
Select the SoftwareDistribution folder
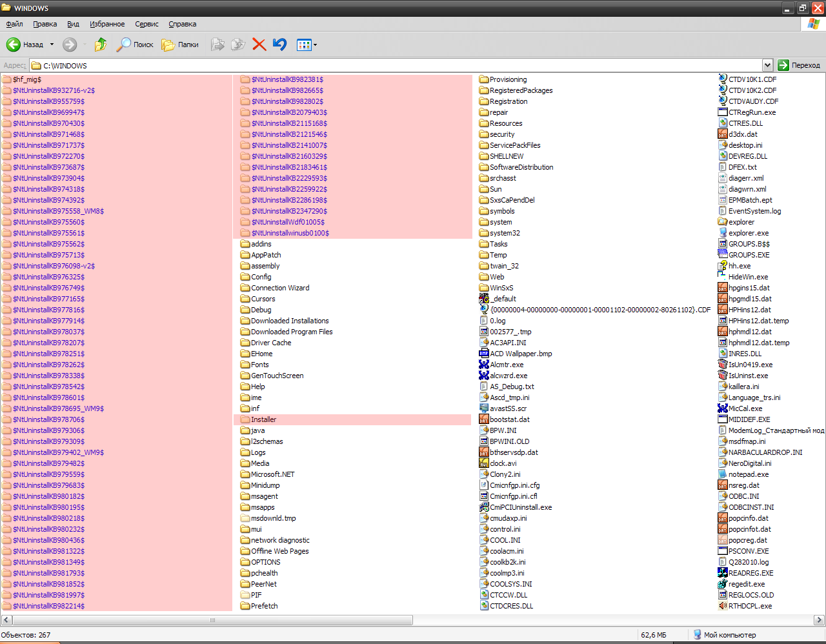[x=516, y=167]
